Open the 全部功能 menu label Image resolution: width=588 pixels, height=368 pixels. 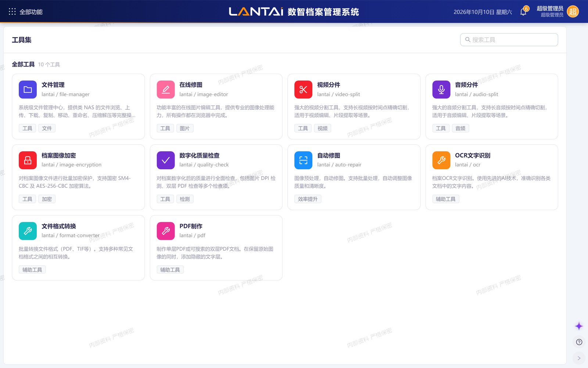[31, 12]
